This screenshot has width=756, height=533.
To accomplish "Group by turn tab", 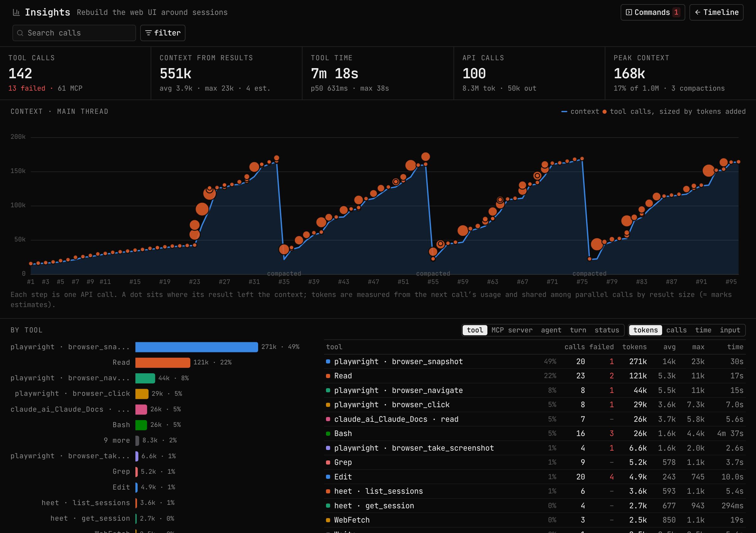I will coord(578,330).
